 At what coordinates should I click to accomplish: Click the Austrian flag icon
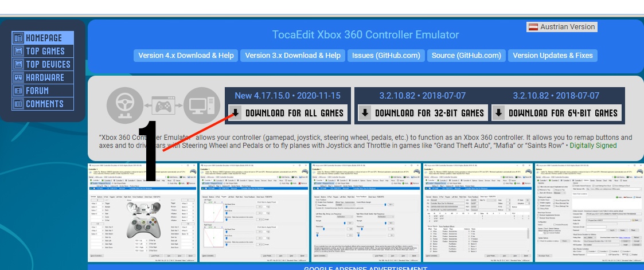click(533, 27)
